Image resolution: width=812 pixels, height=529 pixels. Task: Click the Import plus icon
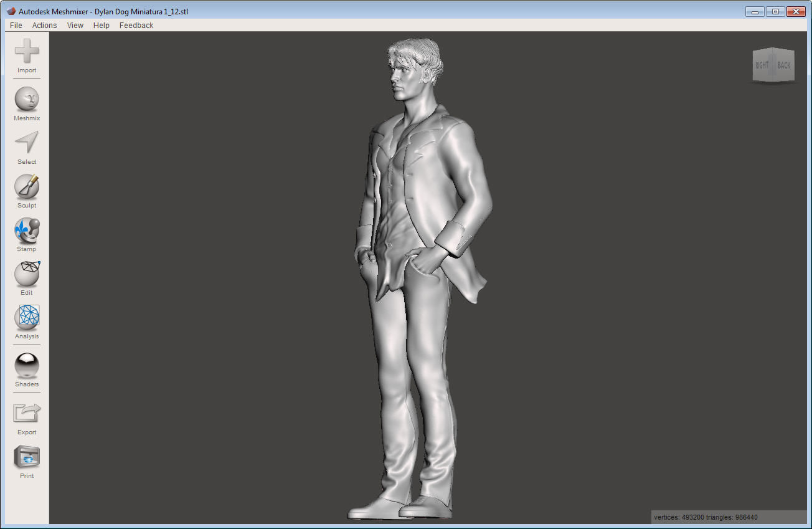pyautogui.click(x=27, y=51)
